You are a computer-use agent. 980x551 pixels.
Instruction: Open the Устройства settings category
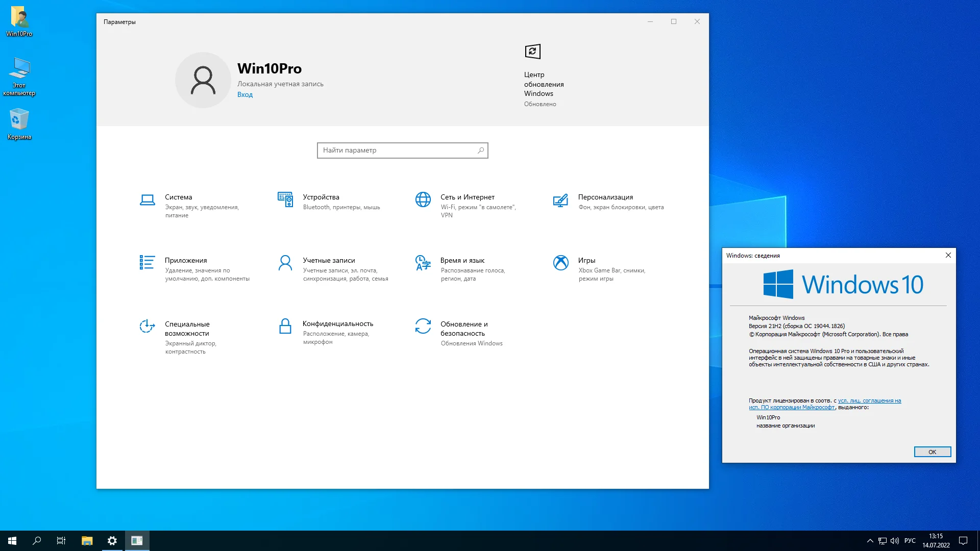coord(321,197)
